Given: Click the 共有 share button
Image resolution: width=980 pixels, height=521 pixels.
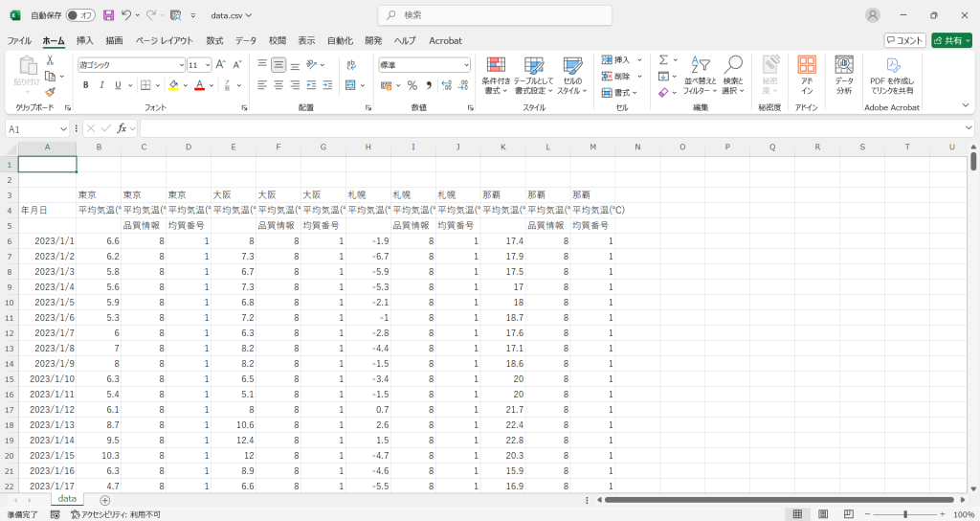Looking at the screenshot, I should pos(950,40).
